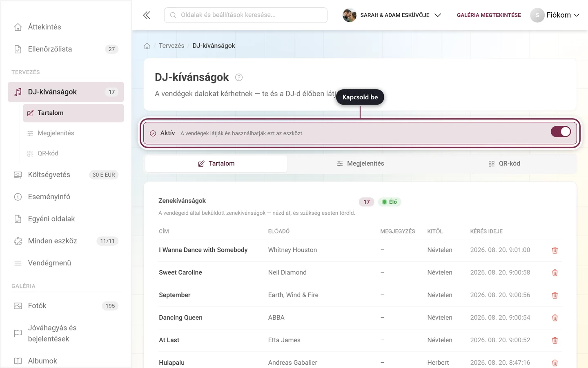Click the account avatar circle
588x368 pixels.
click(x=537, y=15)
